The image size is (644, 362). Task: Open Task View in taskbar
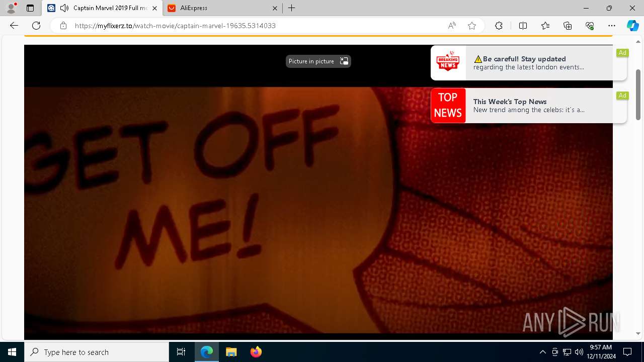point(181,352)
